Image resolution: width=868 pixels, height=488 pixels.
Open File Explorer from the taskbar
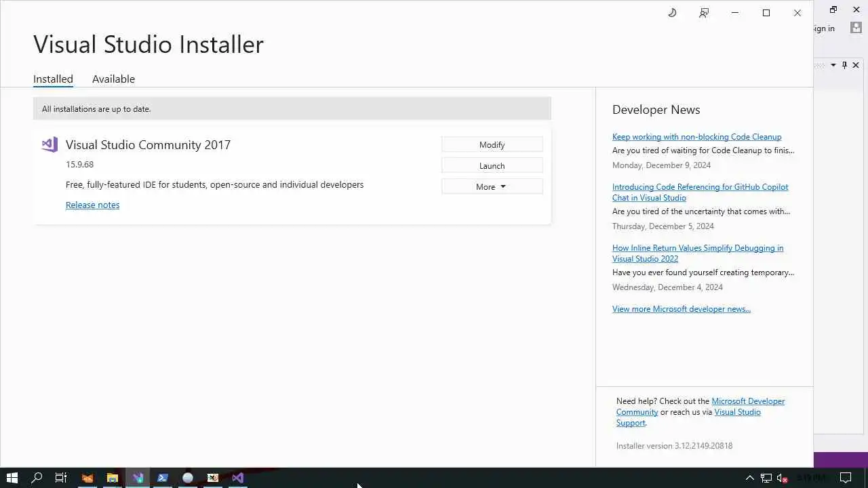tap(113, 478)
